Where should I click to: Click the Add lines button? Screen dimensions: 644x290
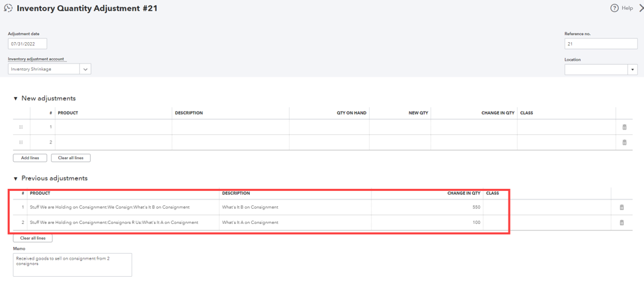(x=30, y=158)
